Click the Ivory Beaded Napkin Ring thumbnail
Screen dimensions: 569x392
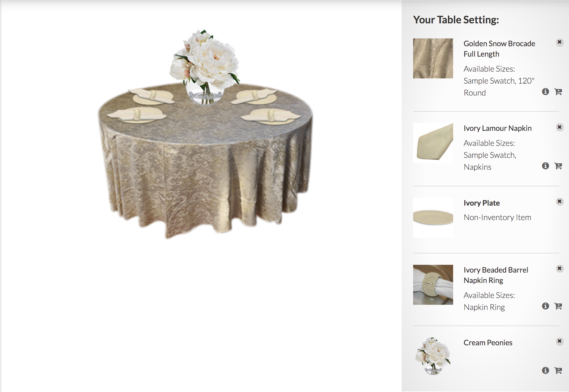coord(433,285)
